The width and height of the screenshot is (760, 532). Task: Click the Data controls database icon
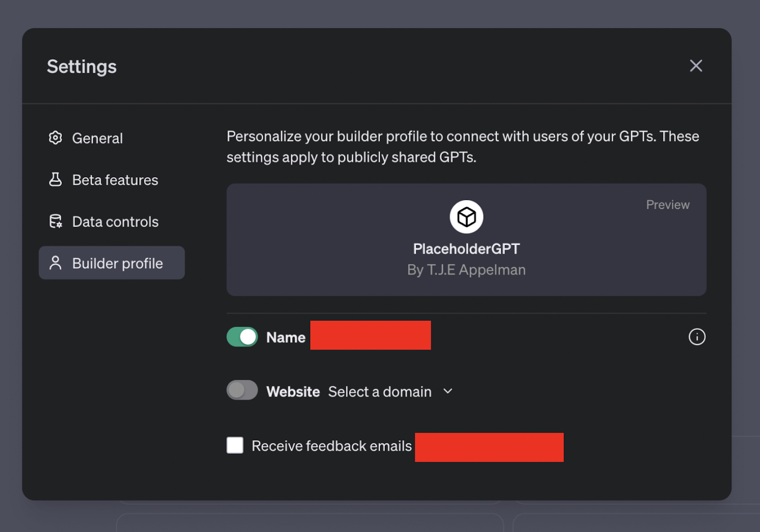[x=56, y=221]
